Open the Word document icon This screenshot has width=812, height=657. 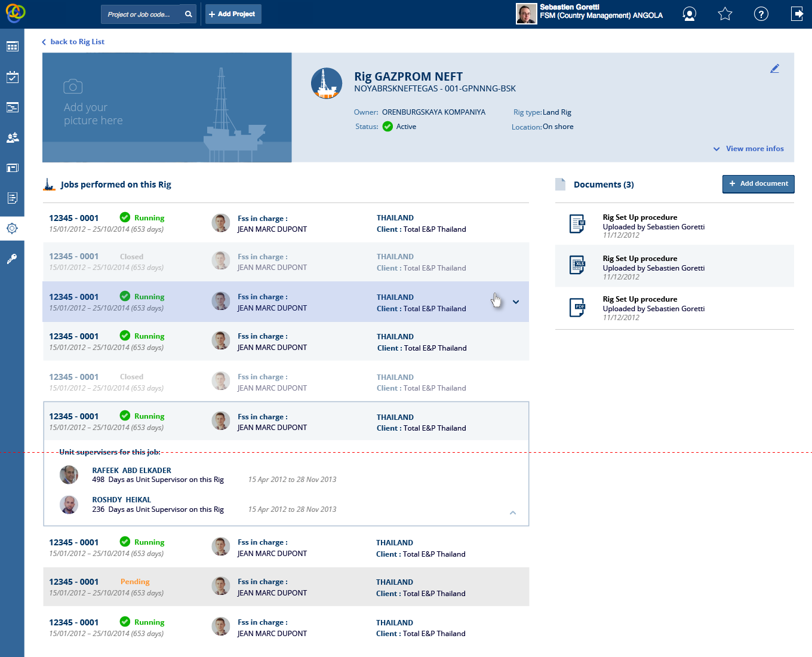click(x=577, y=224)
